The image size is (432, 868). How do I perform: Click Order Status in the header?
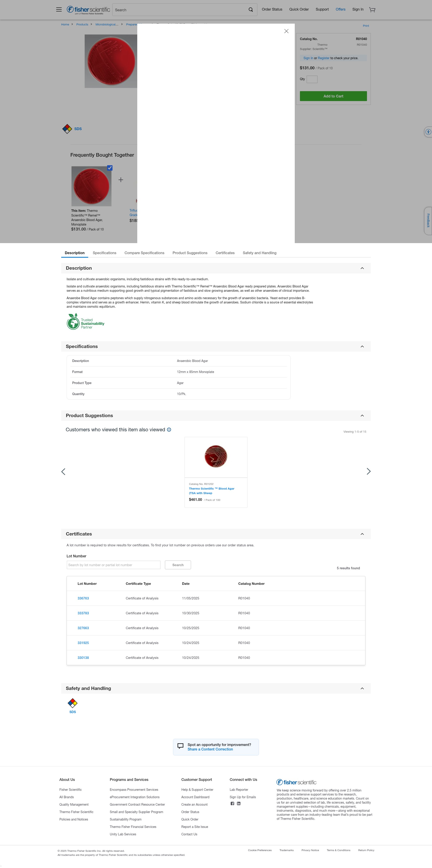coord(272,9)
